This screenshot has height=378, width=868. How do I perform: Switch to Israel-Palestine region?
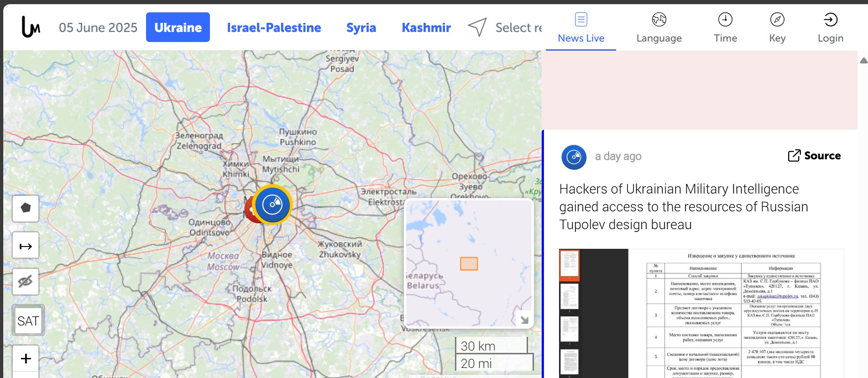tap(274, 27)
